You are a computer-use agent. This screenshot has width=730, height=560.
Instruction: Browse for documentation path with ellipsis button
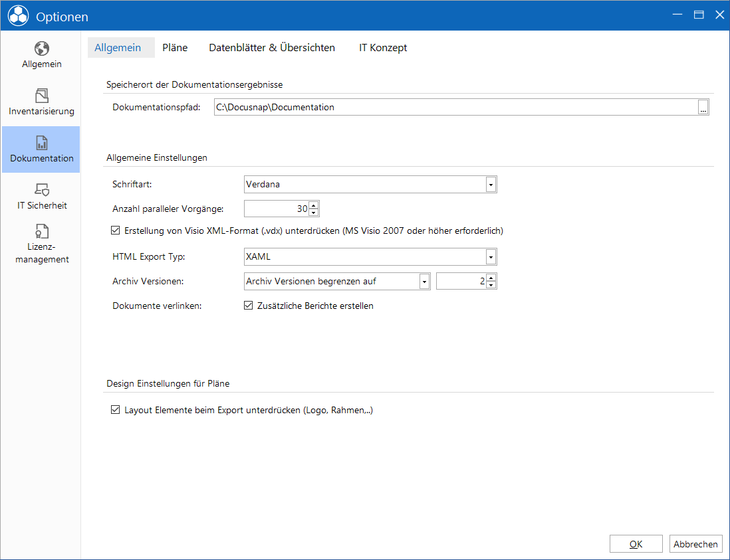[x=703, y=108]
